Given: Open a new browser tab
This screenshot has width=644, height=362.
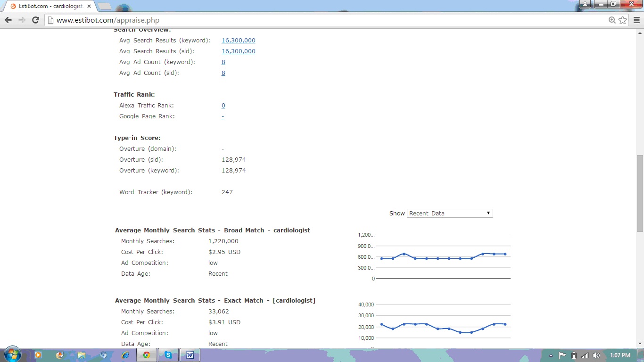Looking at the screenshot, I should tap(104, 7).
